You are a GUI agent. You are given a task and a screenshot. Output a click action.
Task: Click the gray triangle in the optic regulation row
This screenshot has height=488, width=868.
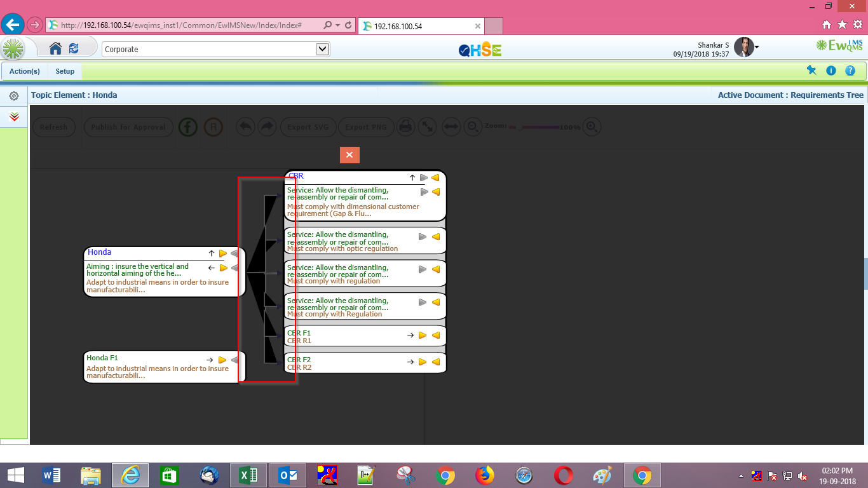(x=423, y=236)
